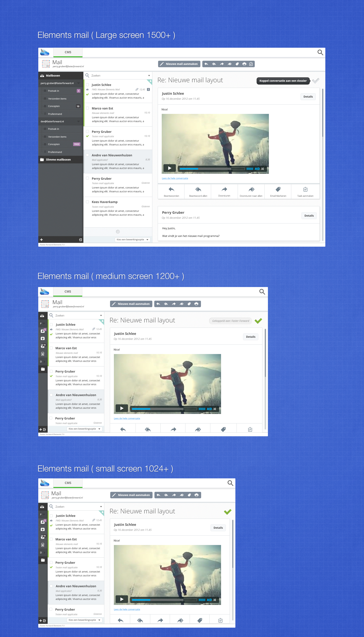364x637 pixels.
Task: Check Perry Gruber 10.10 mail in small screen list
Action: (51, 563)
